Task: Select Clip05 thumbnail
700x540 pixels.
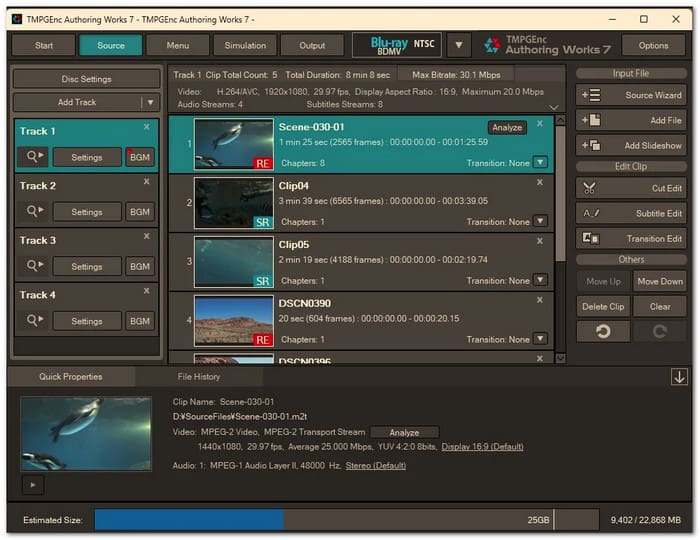Action: pos(233,262)
